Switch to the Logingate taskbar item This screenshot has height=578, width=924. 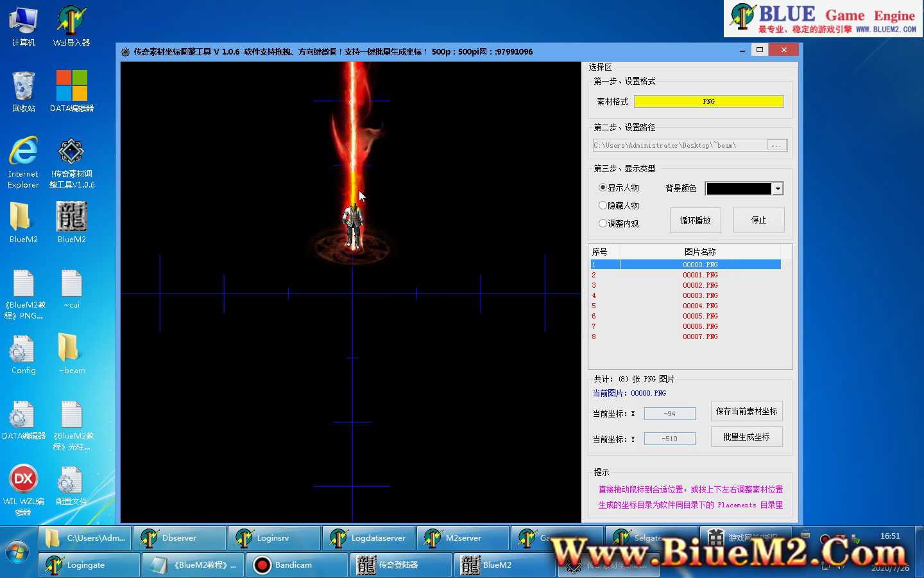pos(89,565)
